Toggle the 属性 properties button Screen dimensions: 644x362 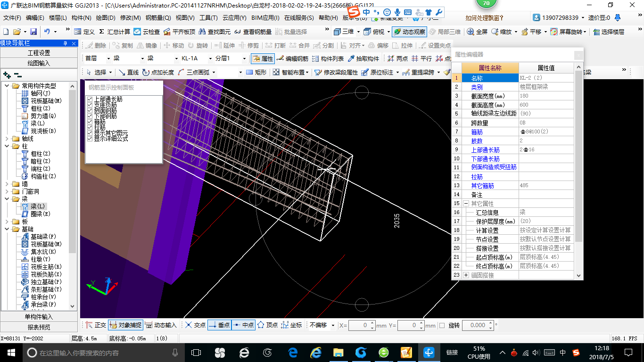click(263, 58)
